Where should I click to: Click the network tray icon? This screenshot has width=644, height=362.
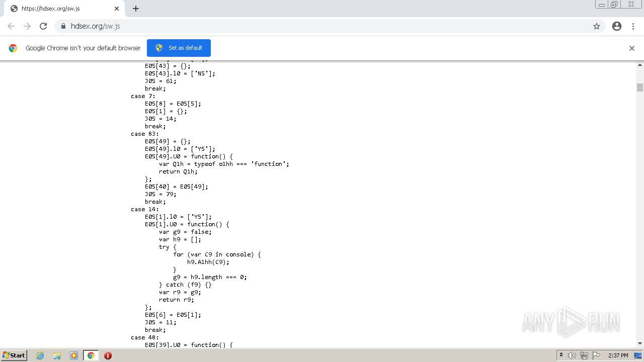584,355
